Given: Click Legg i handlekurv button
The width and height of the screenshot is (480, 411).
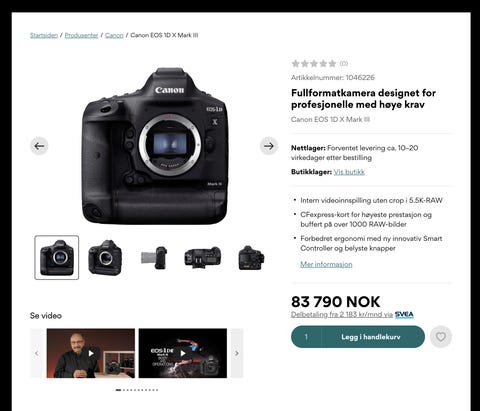Looking at the screenshot, I should tap(373, 337).
